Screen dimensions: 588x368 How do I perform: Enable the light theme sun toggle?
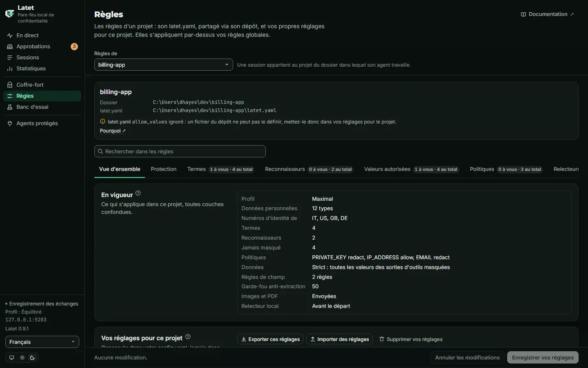tap(22, 358)
